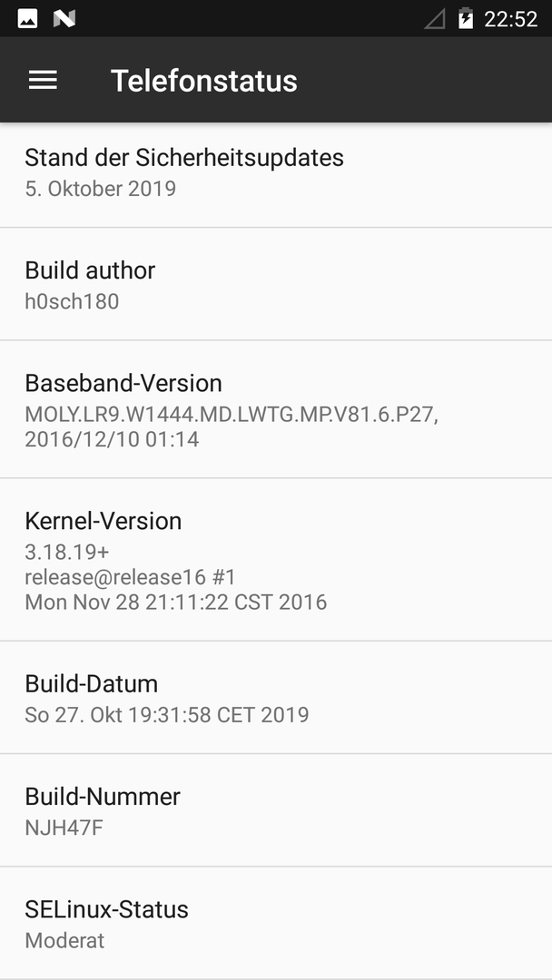Tap the security patch date 5. Oktober 2019

click(101, 189)
